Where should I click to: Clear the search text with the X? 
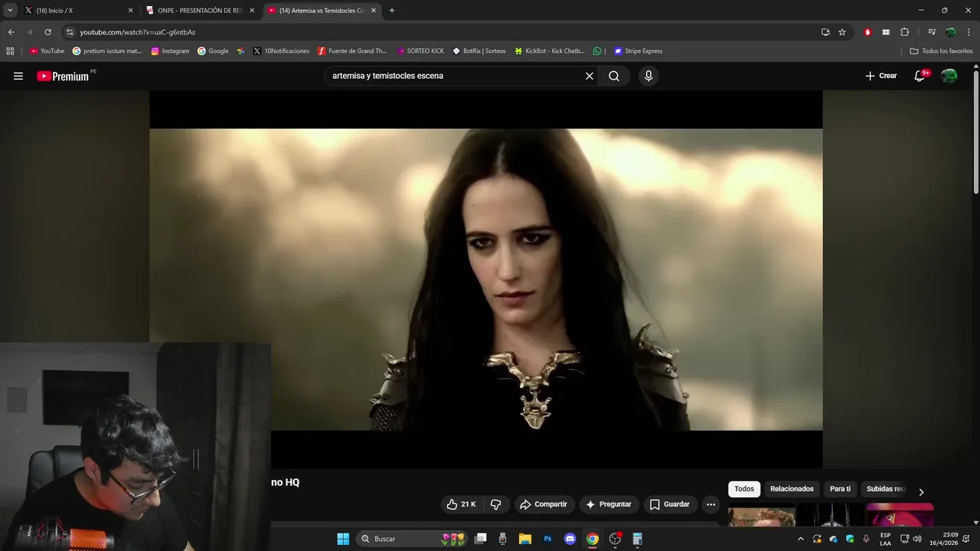click(x=590, y=76)
